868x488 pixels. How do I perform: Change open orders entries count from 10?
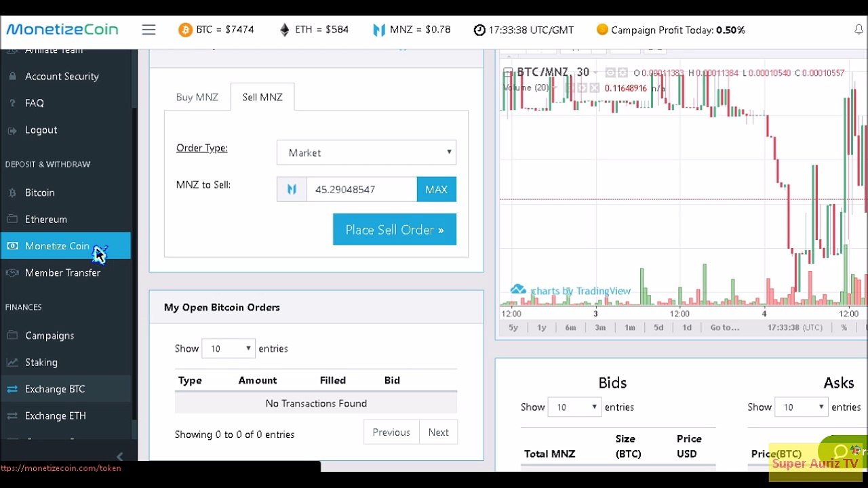[229, 348]
